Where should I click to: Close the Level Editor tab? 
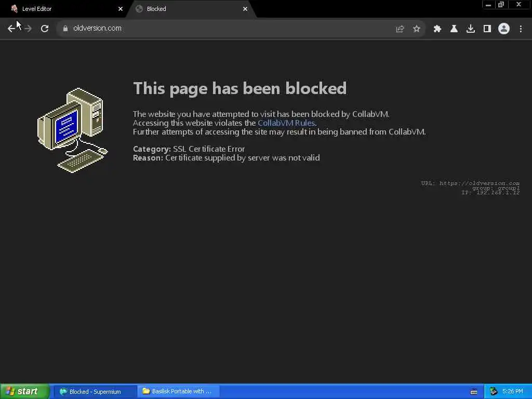121,9
